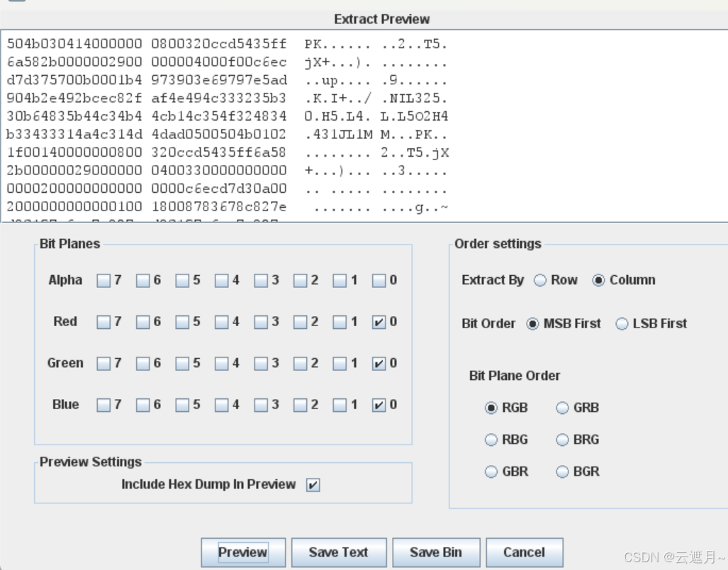Click hex value 6a582b0000002900
Viewport: 728px width, 570px height.
click(x=74, y=62)
